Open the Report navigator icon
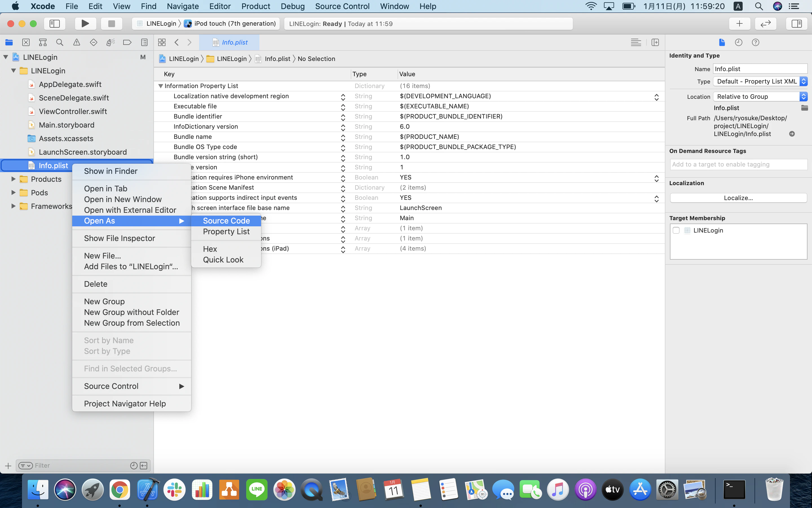 [144, 42]
